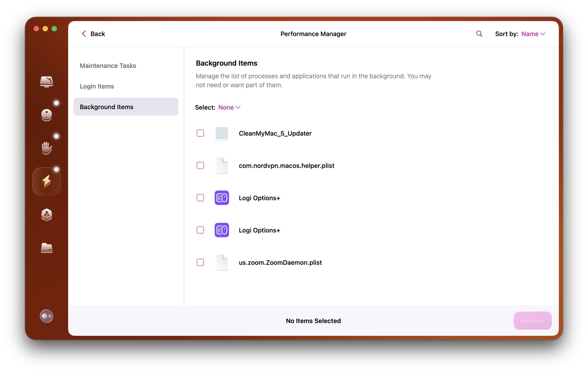
Task: Open the assistant icon at sidebar bottom
Action: pyautogui.click(x=46, y=316)
